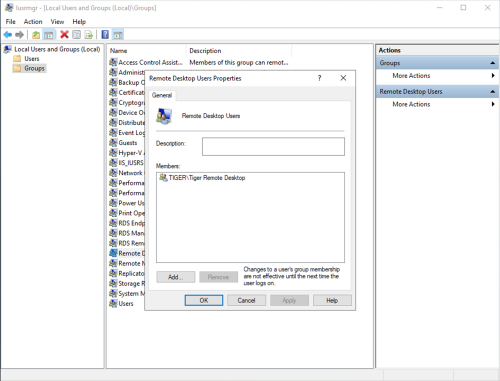Open the Action menu
The image size is (500, 381).
33,22
